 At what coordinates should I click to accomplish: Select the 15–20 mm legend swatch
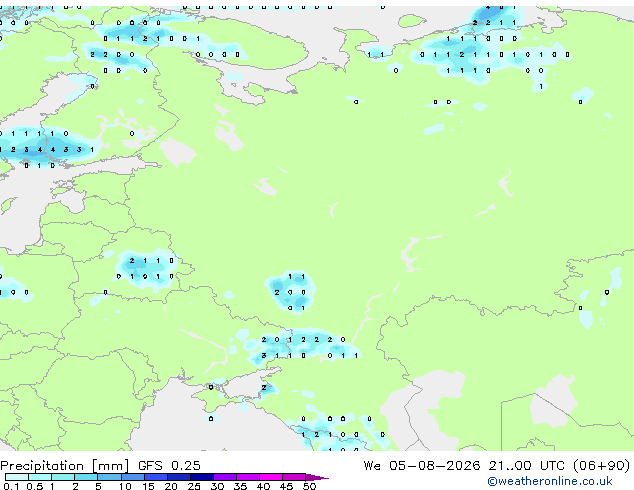coord(156,477)
